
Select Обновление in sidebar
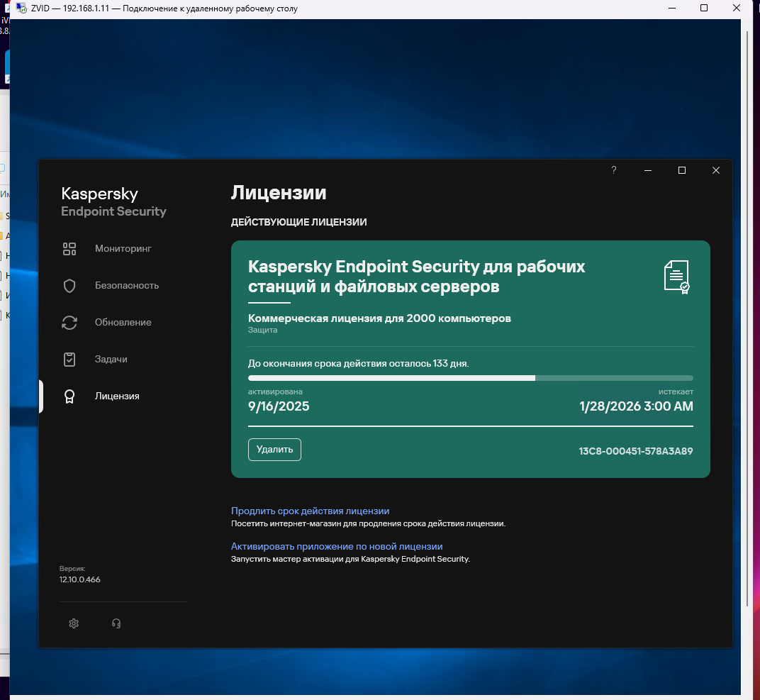(123, 323)
